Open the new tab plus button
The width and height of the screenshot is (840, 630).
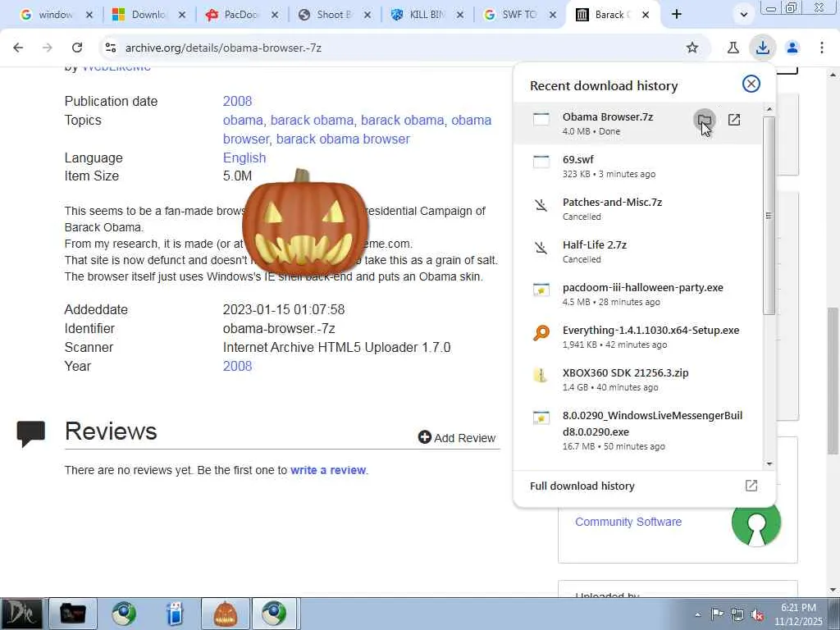[x=677, y=15]
